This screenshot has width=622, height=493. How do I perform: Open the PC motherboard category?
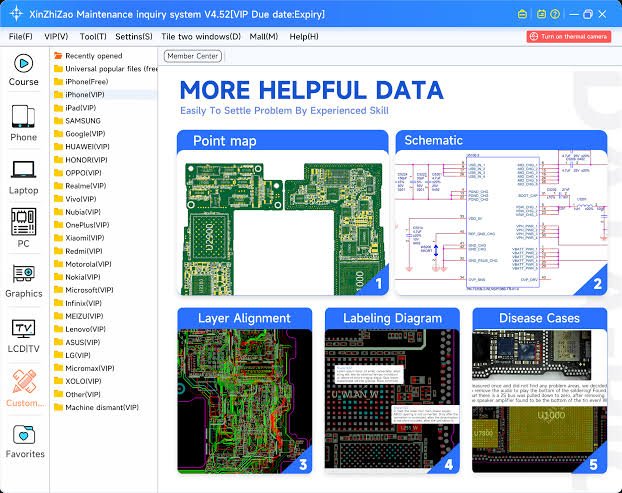tap(24, 228)
